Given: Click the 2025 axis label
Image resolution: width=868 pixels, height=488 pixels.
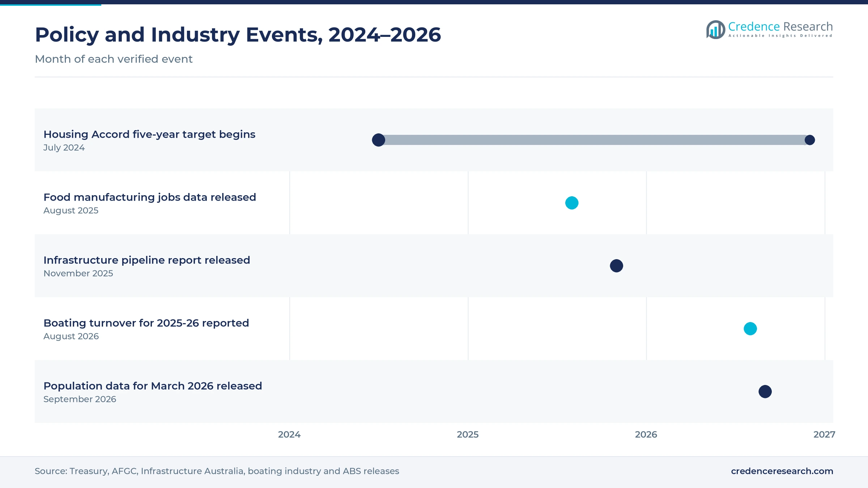Looking at the screenshot, I should pyautogui.click(x=468, y=435).
